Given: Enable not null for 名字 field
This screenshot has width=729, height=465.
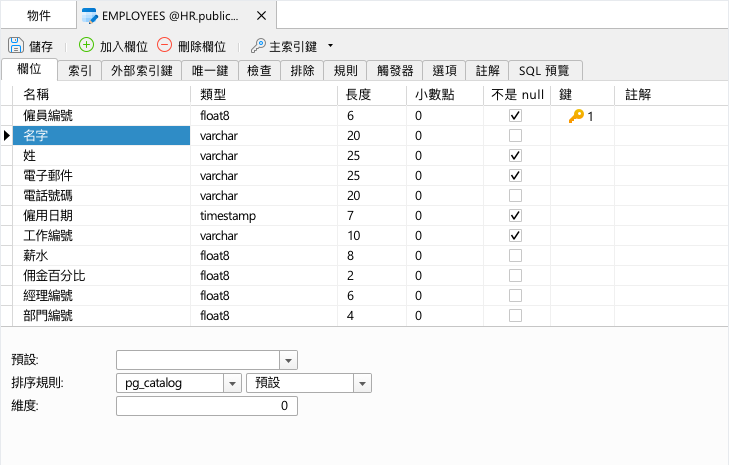Looking at the screenshot, I should [x=515, y=136].
